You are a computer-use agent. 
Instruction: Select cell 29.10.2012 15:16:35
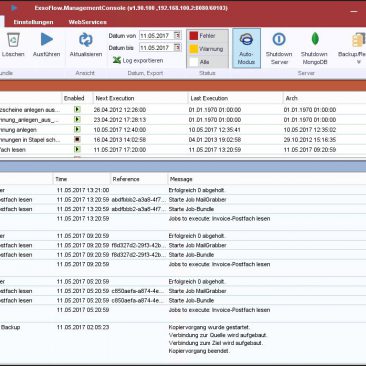310,140
